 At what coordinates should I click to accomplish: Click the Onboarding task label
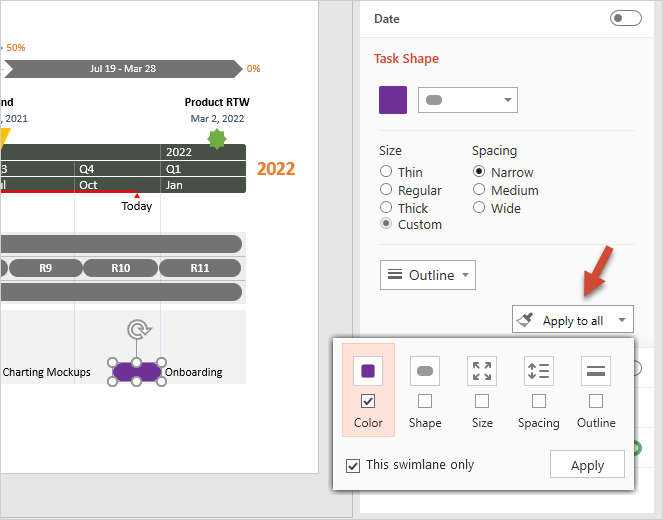click(194, 372)
